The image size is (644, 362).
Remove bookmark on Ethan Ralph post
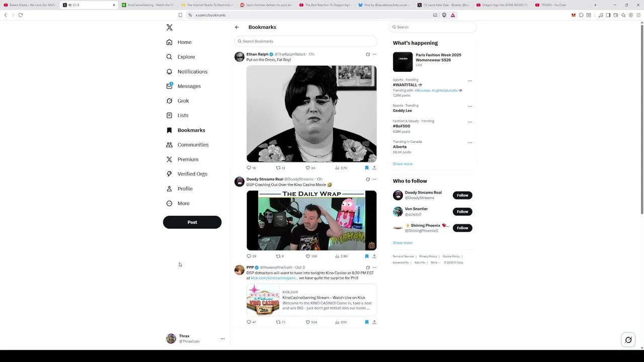[x=367, y=168]
